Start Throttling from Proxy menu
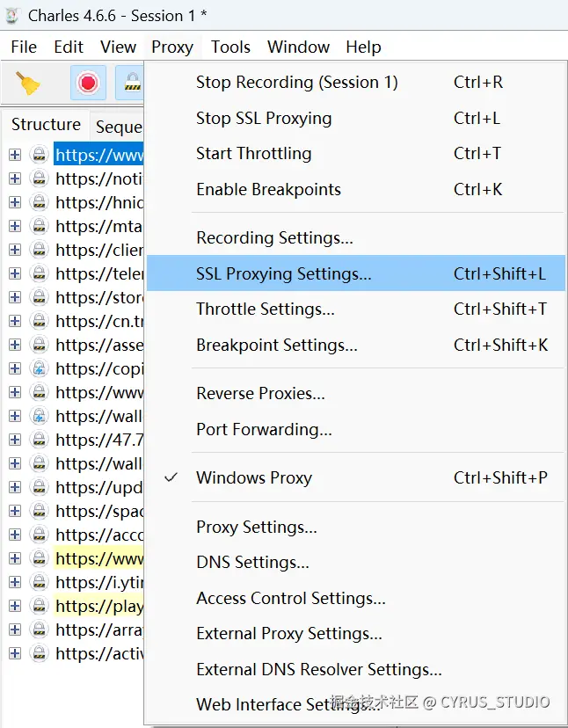This screenshot has height=728, width=568. (253, 153)
